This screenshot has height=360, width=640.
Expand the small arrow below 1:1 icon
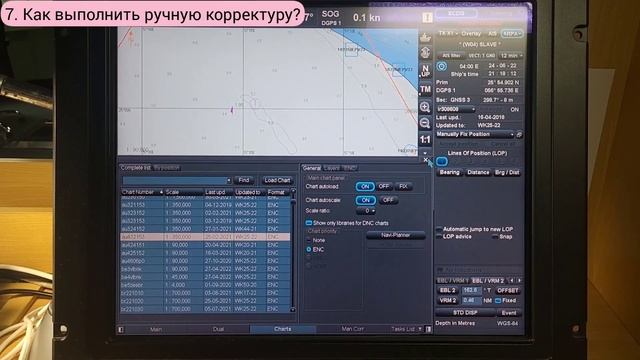click(425, 152)
